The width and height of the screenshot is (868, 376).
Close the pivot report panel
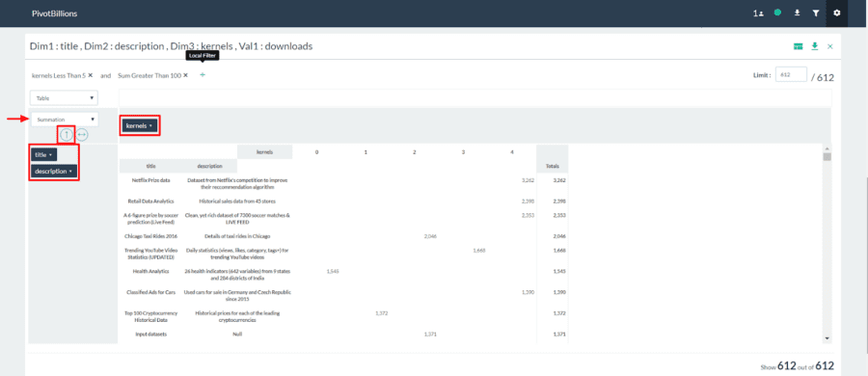click(829, 46)
